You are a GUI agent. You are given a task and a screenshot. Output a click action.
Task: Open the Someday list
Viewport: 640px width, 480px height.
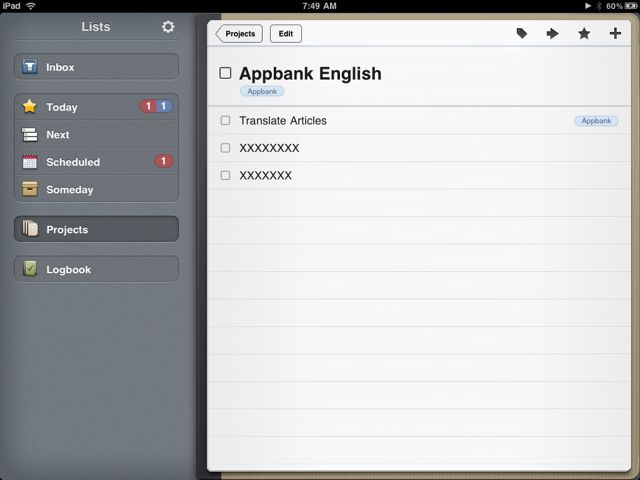click(96, 189)
